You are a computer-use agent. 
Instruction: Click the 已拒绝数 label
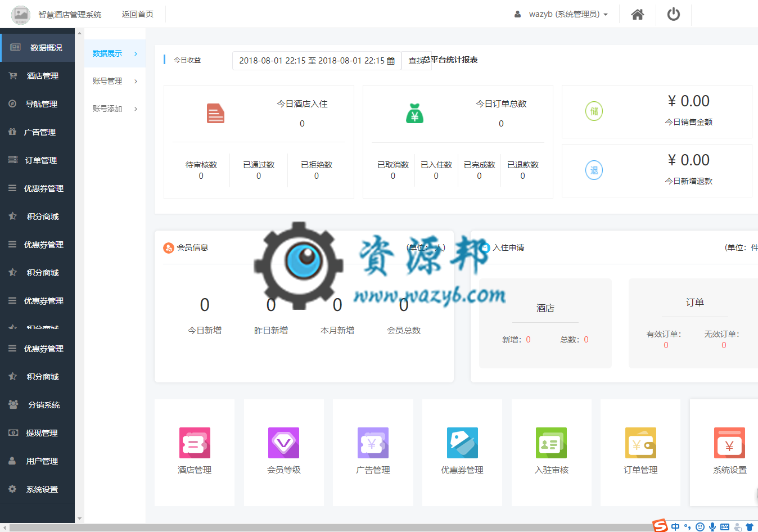(x=317, y=165)
